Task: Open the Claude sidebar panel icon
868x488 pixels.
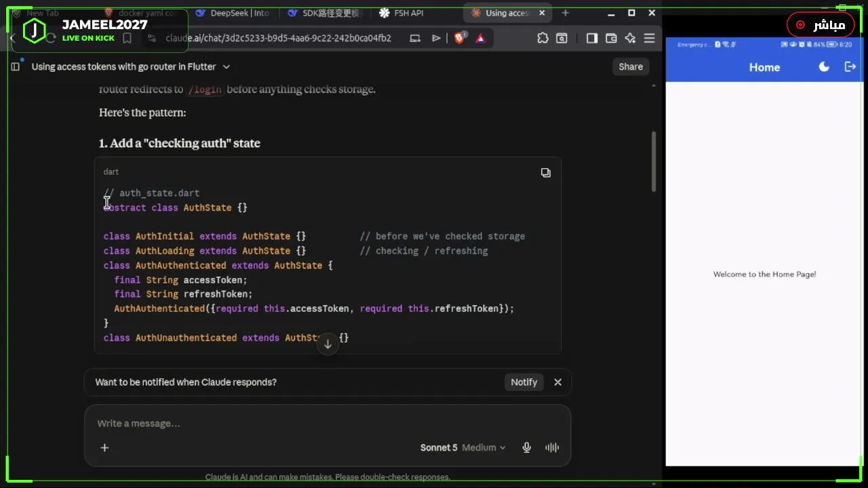Action: click(15, 66)
